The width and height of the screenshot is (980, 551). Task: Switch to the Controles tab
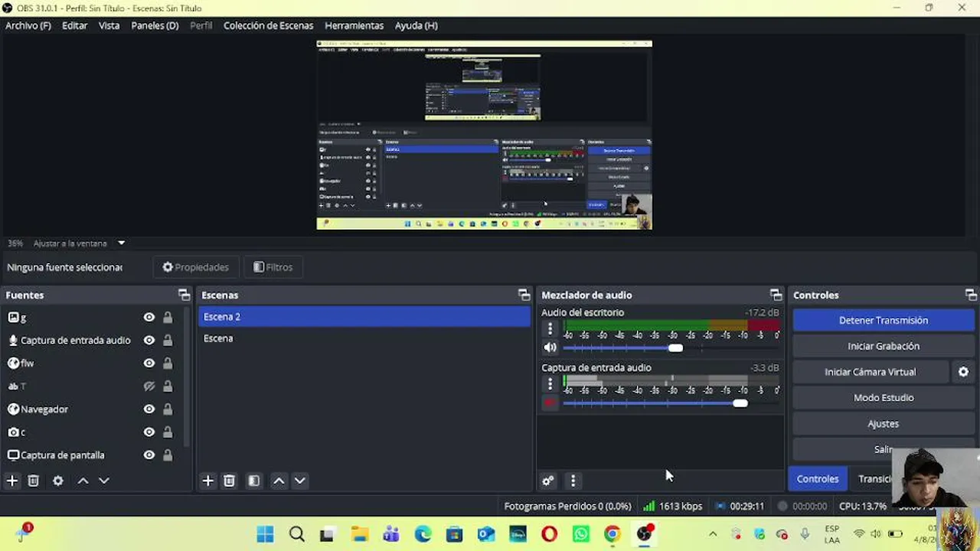(x=818, y=479)
